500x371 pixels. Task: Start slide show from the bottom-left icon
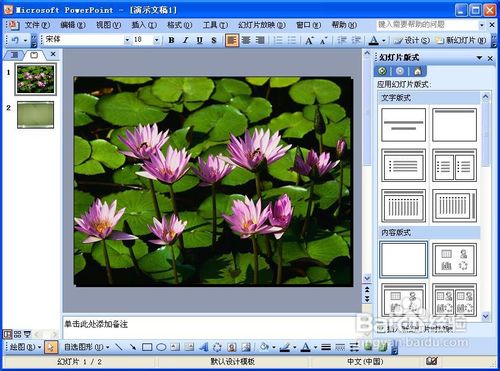coord(27,334)
